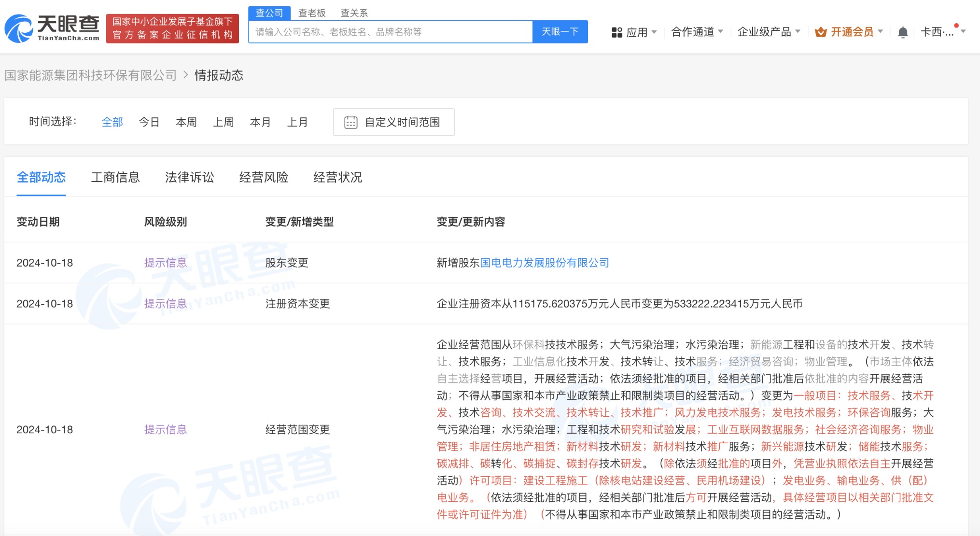Click the membership crown icon
Image resolution: width=980 pixels, height=536 pixels.
[x=821, y=32]
